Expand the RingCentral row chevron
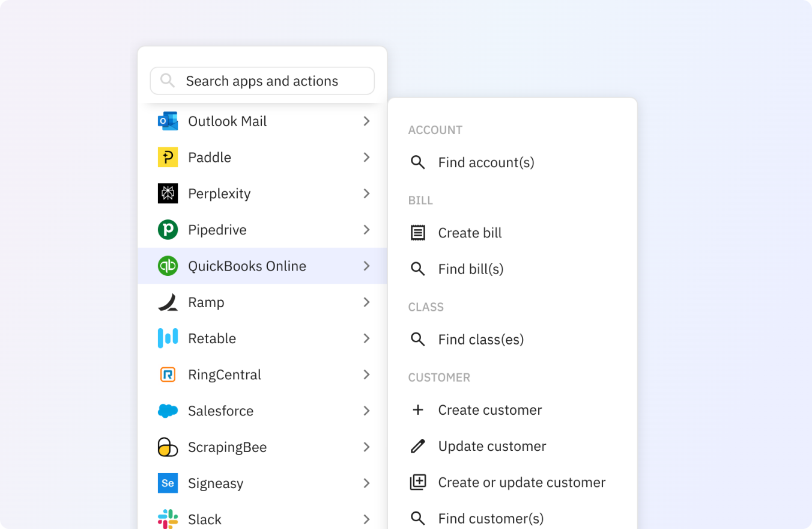 tap(366, 375)
